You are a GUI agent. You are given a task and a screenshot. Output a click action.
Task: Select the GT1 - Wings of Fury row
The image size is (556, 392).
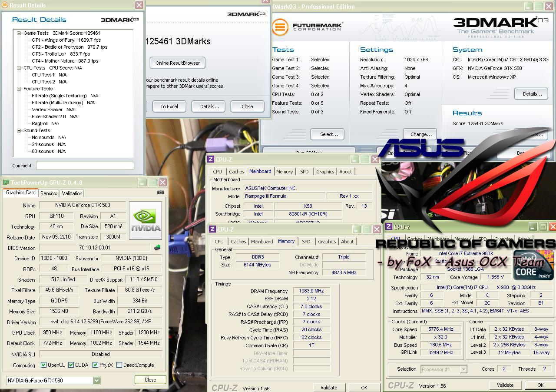click(66, 40)
